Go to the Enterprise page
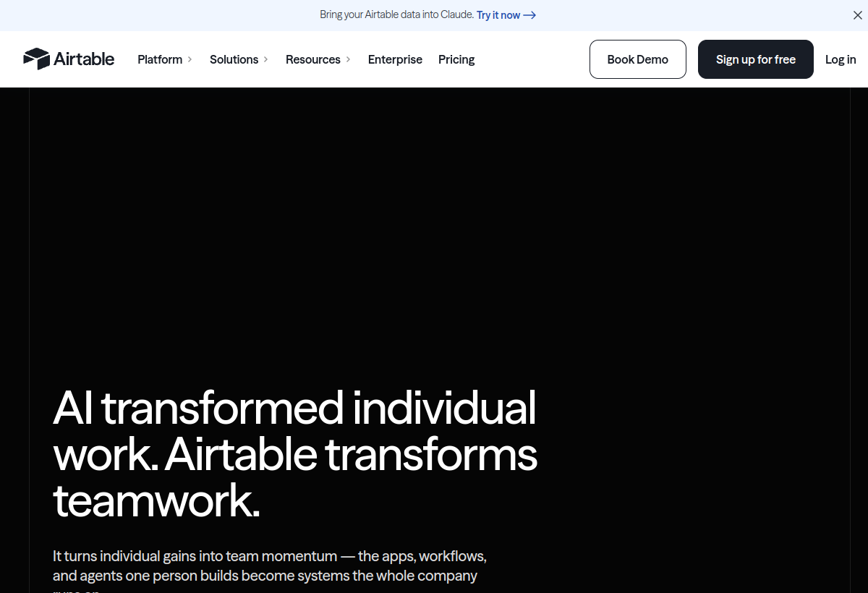 (395, 59)
